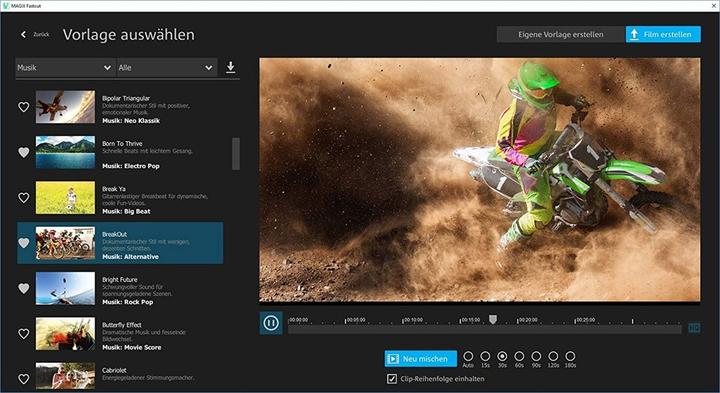The width and height of the screenshot is (720, 393).
Task: Click 'Musik: Movie Score' text
Action: point(131,348)
